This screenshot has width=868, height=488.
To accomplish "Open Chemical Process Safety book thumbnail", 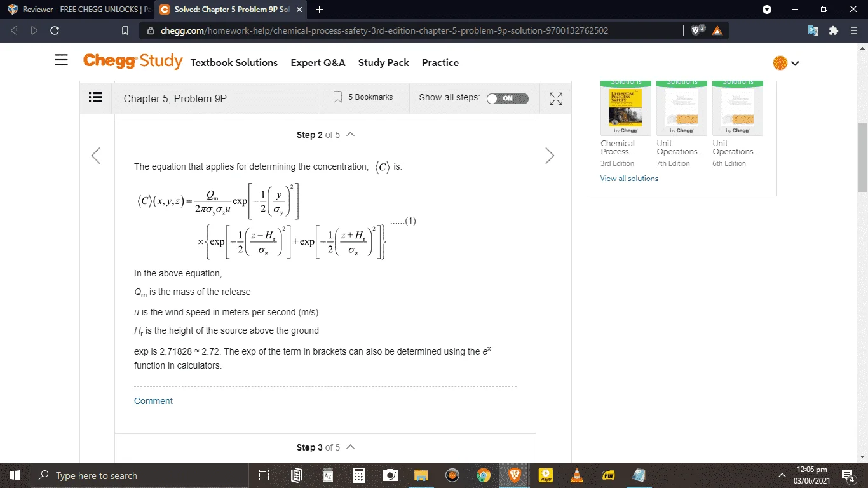I will click(626, 108).
